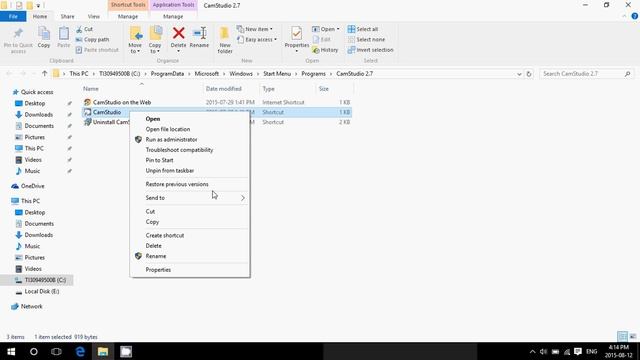Click Select all in ribbon
This screenshot has height=360, width=640.
tap(362, 29)
